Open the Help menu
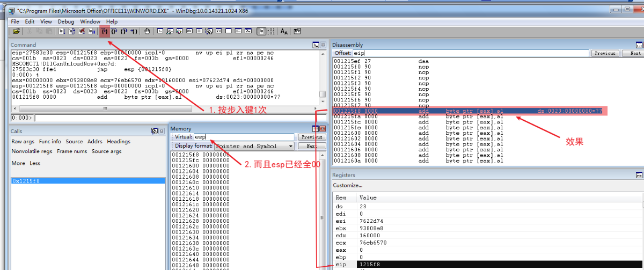The height and width of the screenshot is (270, 644). (x=112, y=21)
